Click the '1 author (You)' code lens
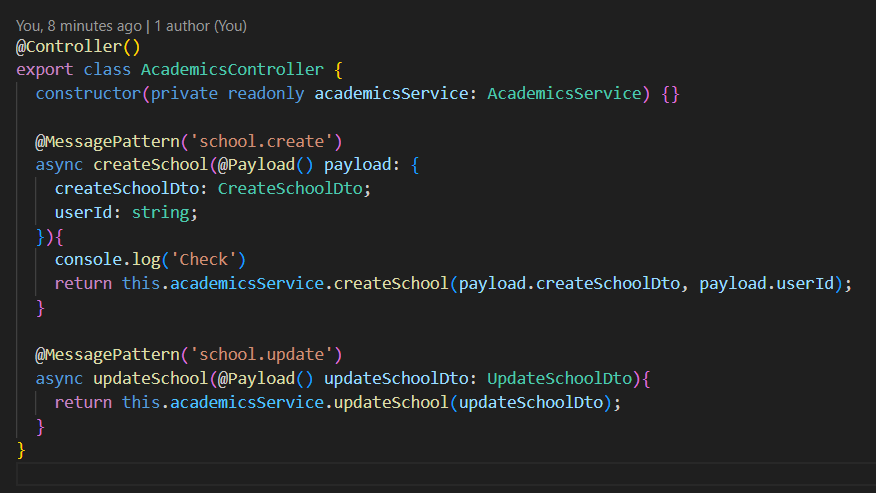 pyautogui.click(x=201, y=26)
